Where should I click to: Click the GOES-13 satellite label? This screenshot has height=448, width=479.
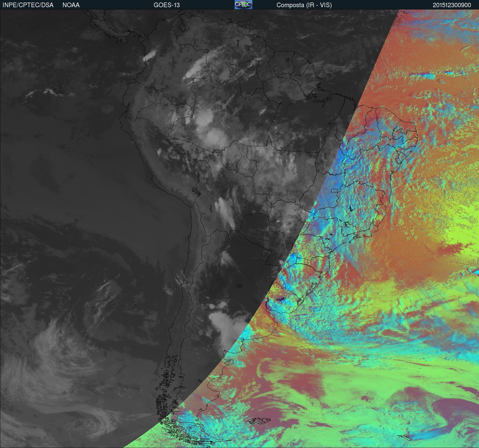click(166, 5)
